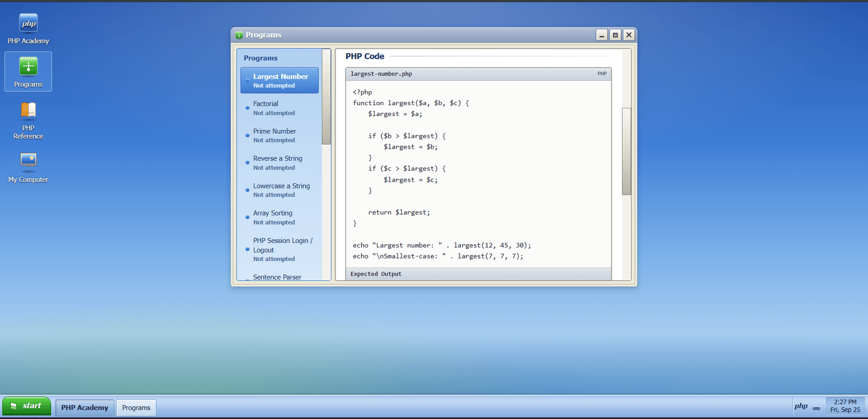Select the Prime Number program
Screen dimensions: 868x419
279,136
